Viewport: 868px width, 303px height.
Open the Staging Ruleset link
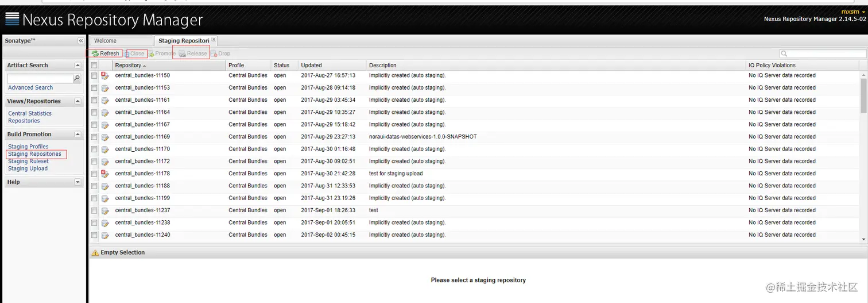28,162
